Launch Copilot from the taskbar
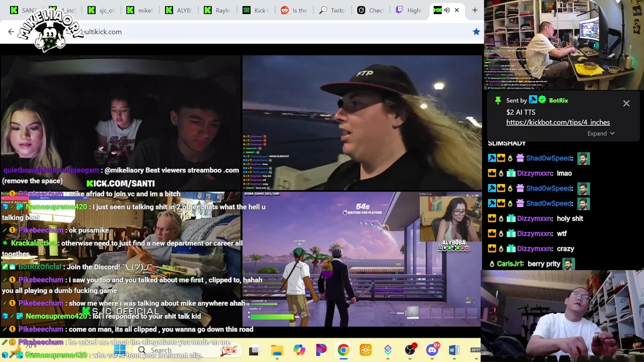The image size is (644, 362). (x=299, y=350)
